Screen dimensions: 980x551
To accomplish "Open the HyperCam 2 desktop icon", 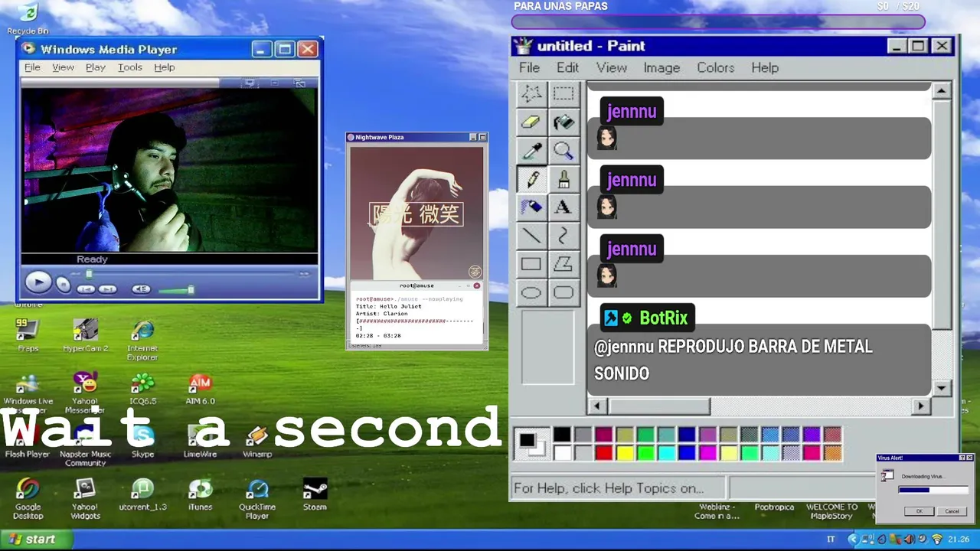I will pos(85,335).
